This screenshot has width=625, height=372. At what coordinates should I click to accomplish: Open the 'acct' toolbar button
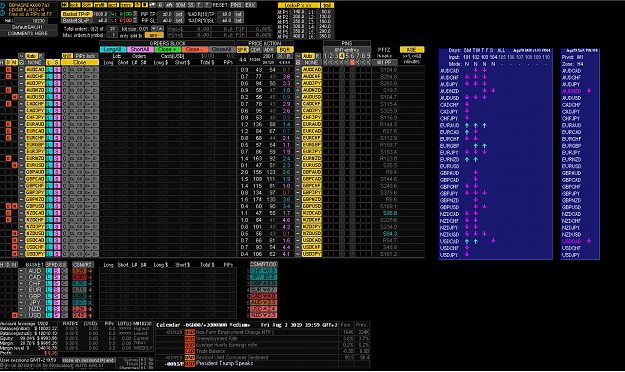tap(114, 5)
